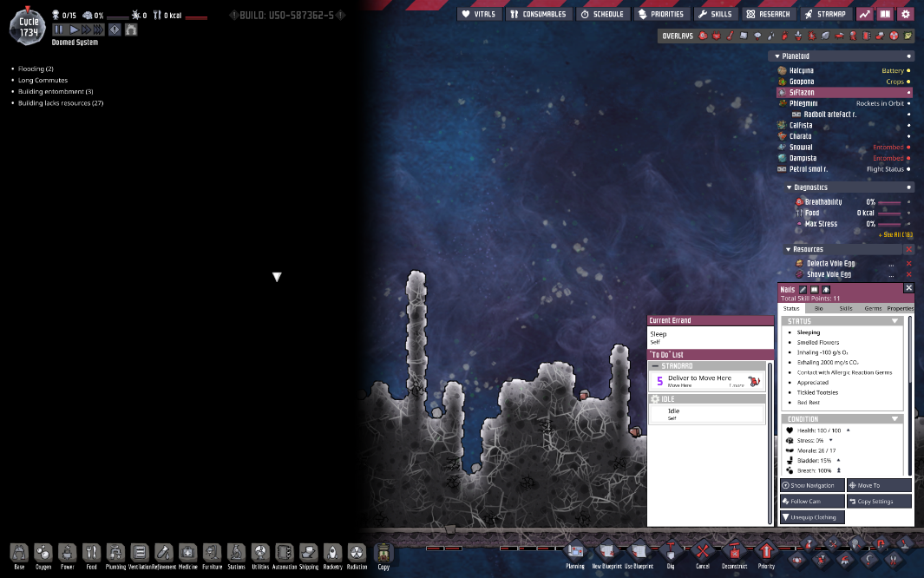Click the Max Stress progress bar
The width and height of the screenshot is (924, 578).
pyautogui.click(x=891, y=224)
